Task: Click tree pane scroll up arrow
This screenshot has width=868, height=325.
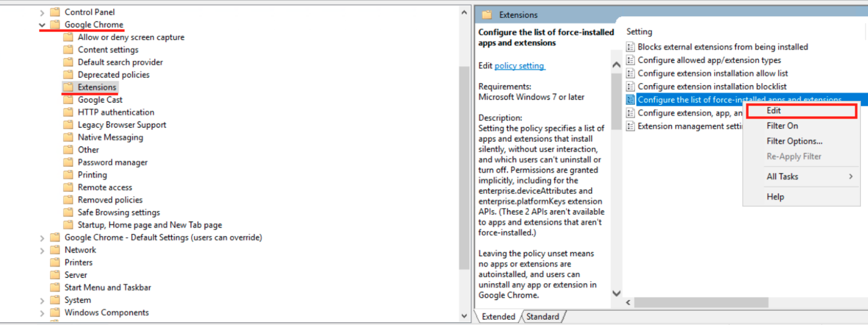Action: (464, 12)
